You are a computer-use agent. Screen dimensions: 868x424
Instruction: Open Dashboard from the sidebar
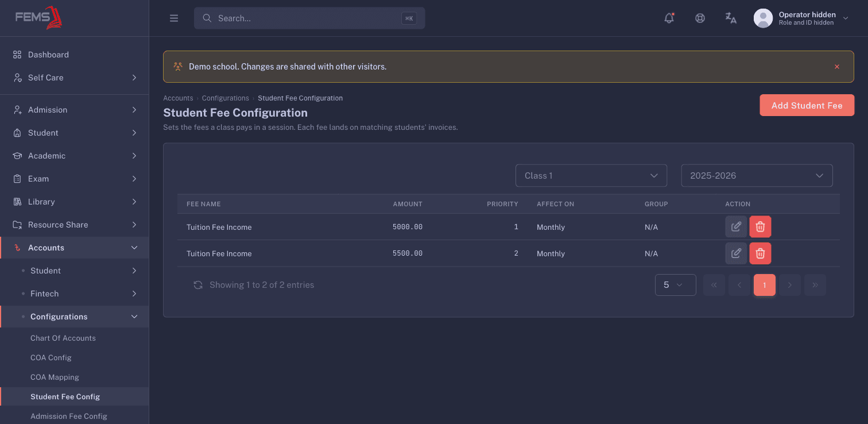point(75,55)
